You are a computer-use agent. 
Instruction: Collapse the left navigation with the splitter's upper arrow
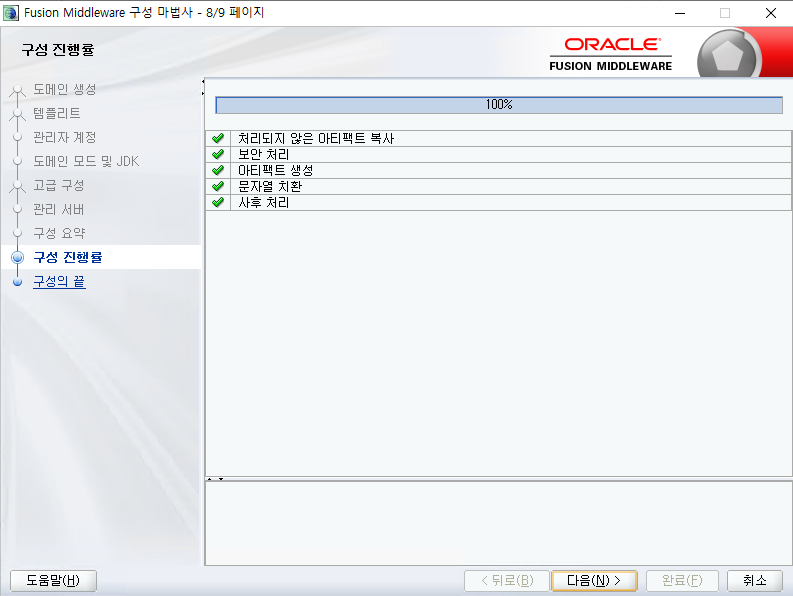[203, 81]
